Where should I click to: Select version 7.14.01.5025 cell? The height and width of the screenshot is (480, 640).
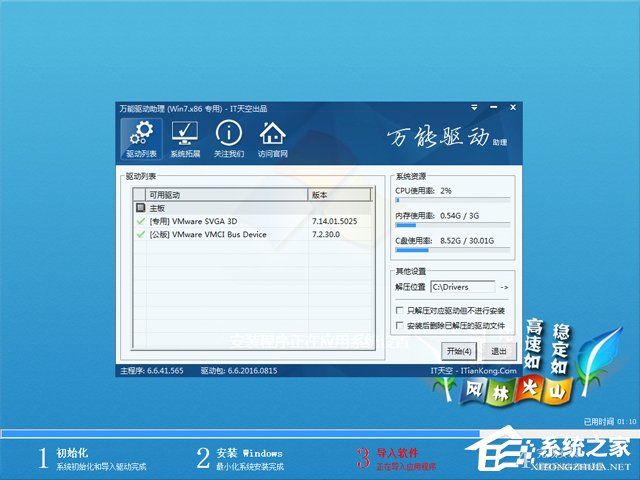click(334, 221)
